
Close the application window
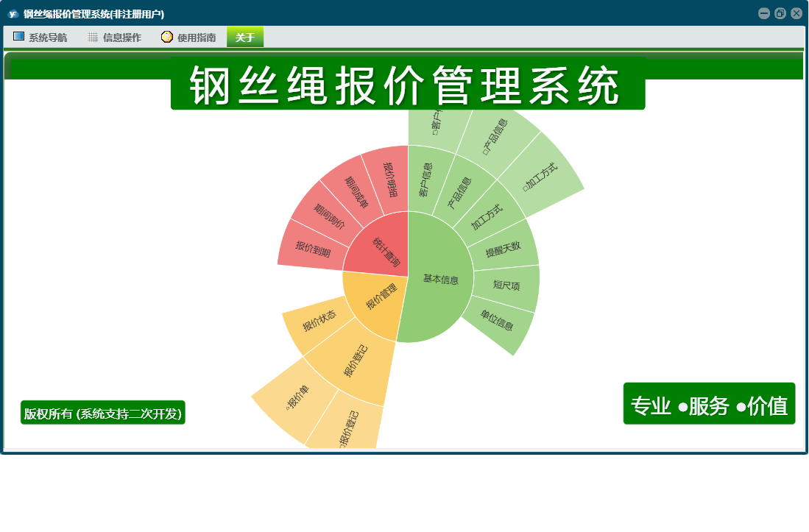(796, 13)
